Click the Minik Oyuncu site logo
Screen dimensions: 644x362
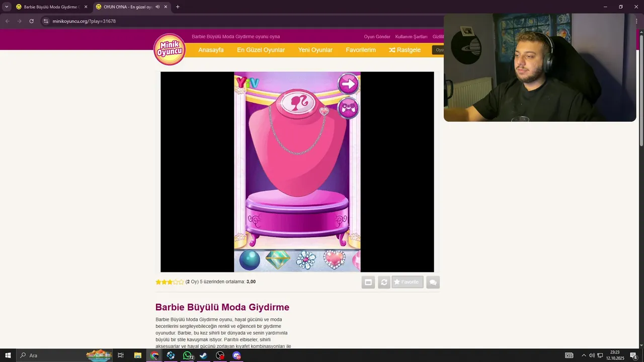click(x=170, y=49)
